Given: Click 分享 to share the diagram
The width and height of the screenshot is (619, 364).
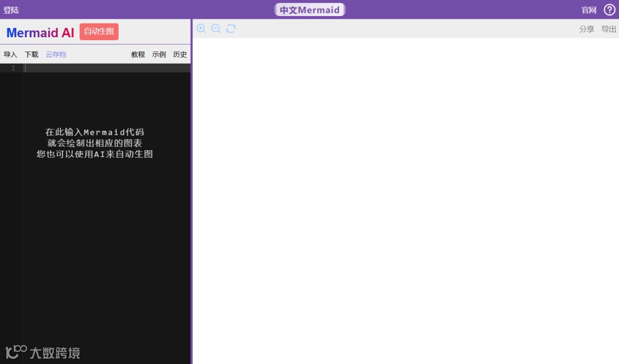Looking at the screenshot, I should coord(587,29).
